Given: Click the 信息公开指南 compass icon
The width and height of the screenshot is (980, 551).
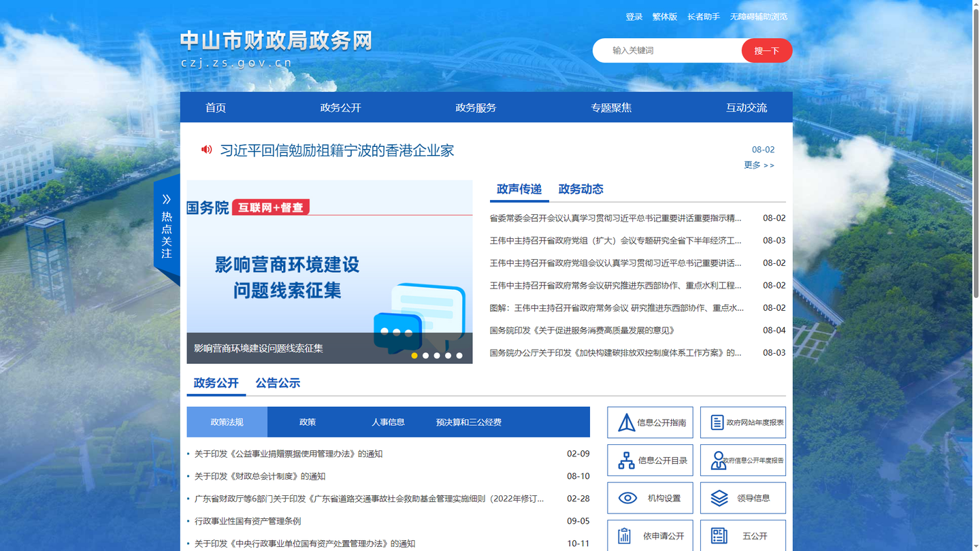Looking at the screenshot, I should coord(626,422).
